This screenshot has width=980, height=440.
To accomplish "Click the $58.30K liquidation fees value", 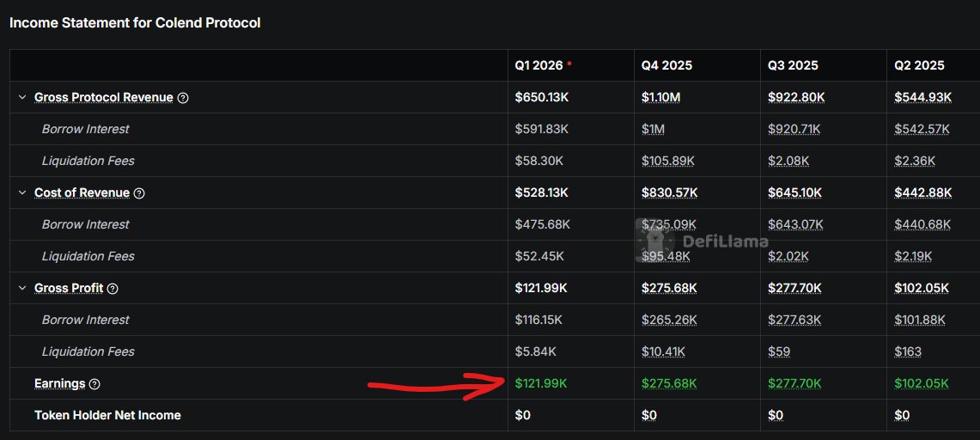I will pos(539,162).
